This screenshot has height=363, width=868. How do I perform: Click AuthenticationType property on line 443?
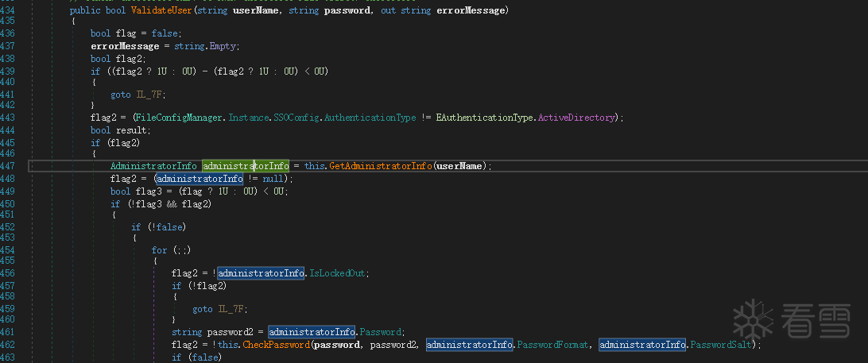369,118
